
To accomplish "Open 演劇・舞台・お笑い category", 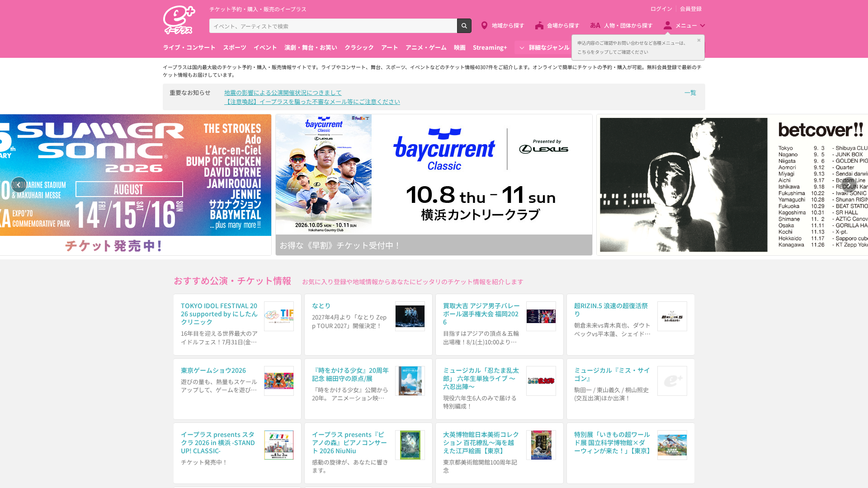I will click(311, 47).
